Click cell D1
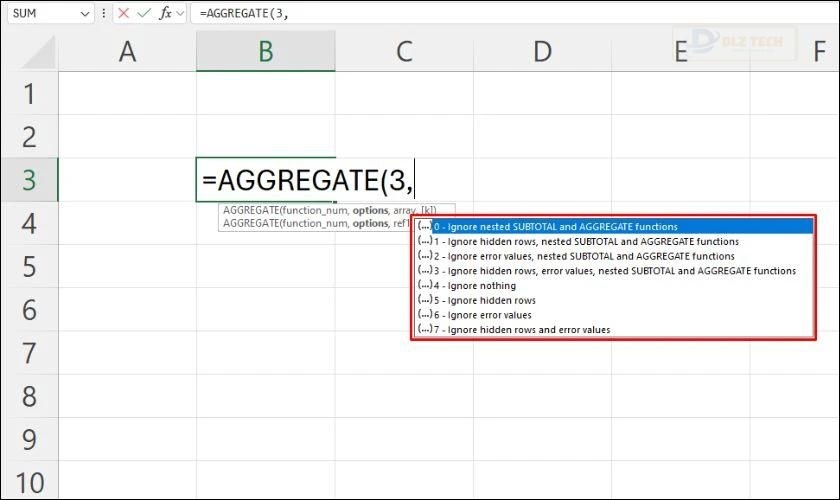This screenshot has height=500, width=840. 542,93
